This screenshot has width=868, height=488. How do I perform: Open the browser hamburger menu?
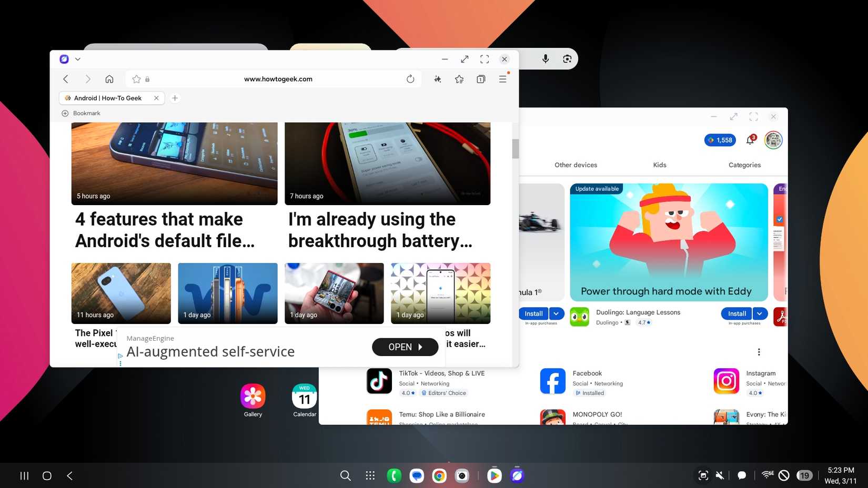[503, 79]
